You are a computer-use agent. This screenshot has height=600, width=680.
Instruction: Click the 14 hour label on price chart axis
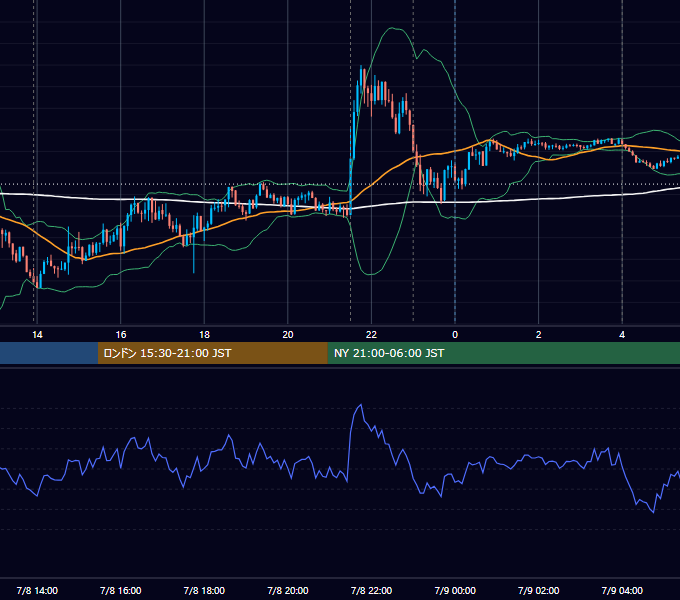click(x=37, y=335)
